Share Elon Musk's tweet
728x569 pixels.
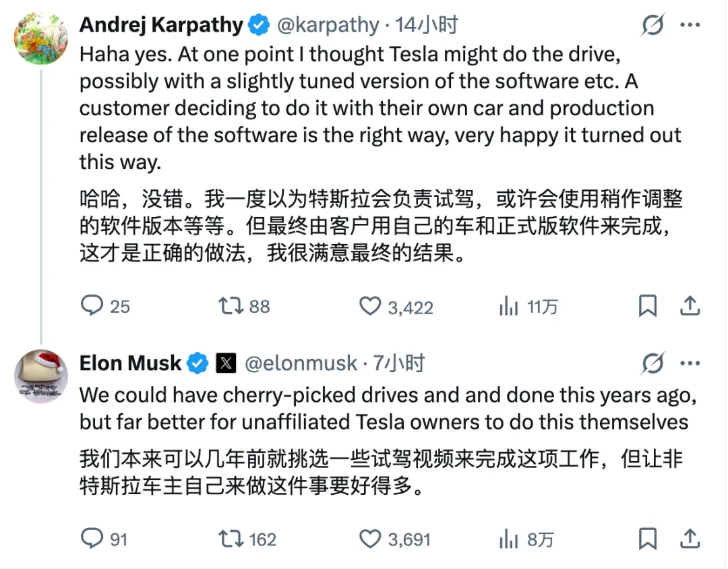pos(690,539)
